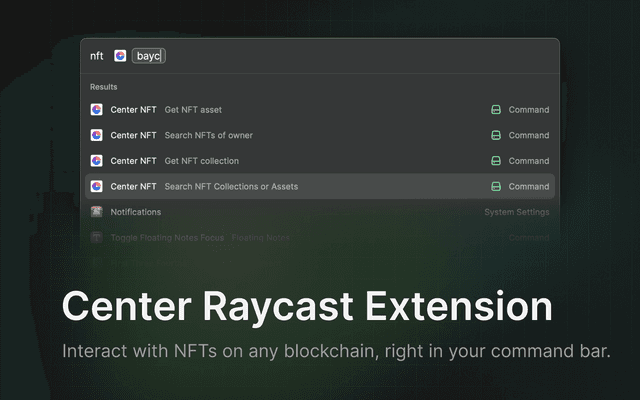Screen dimensions: 640x400
Task: Click the Center icon on Get NFT collection row
Action: (x=97, y=160)
